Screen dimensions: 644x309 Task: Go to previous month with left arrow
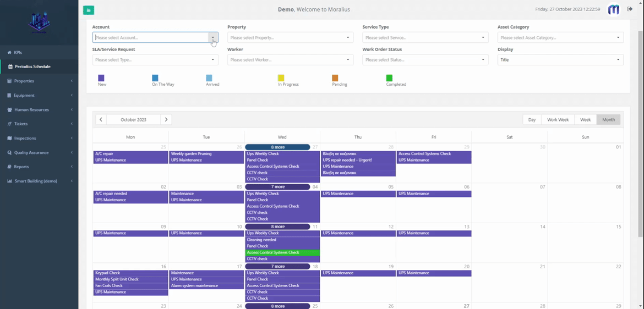click(x=101, y=119)
